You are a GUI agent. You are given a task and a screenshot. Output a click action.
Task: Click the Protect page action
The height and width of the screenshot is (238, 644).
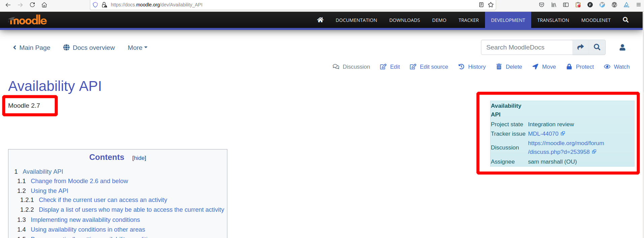(580, 67)
